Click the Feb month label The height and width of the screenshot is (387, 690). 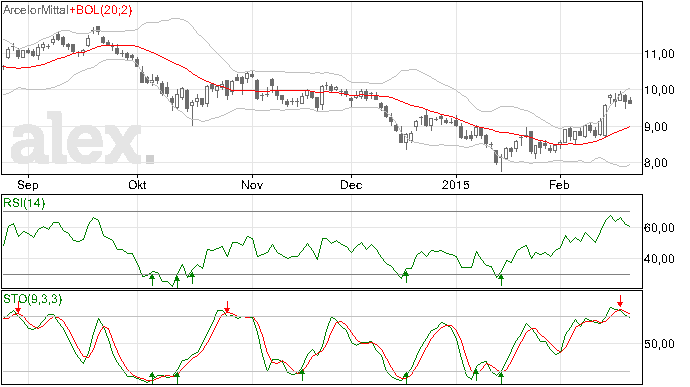[559, 185]
